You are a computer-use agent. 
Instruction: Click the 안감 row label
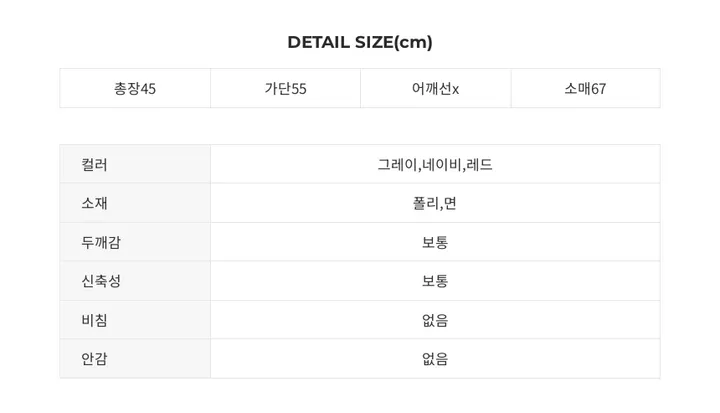(x=94, y=358)
